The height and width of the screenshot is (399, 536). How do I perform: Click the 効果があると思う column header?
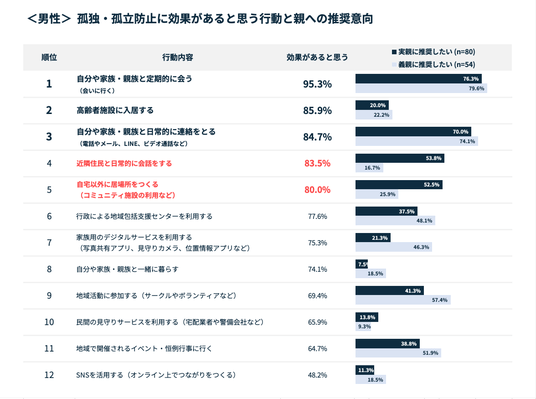pyautogui.click(x=317, y=57)
